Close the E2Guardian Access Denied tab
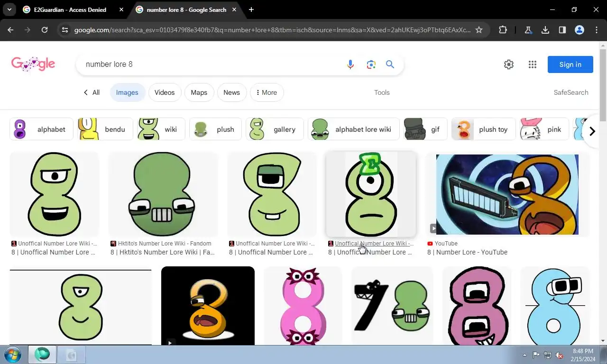This screenshot has width=607, height=364. (x=121, y=9)
